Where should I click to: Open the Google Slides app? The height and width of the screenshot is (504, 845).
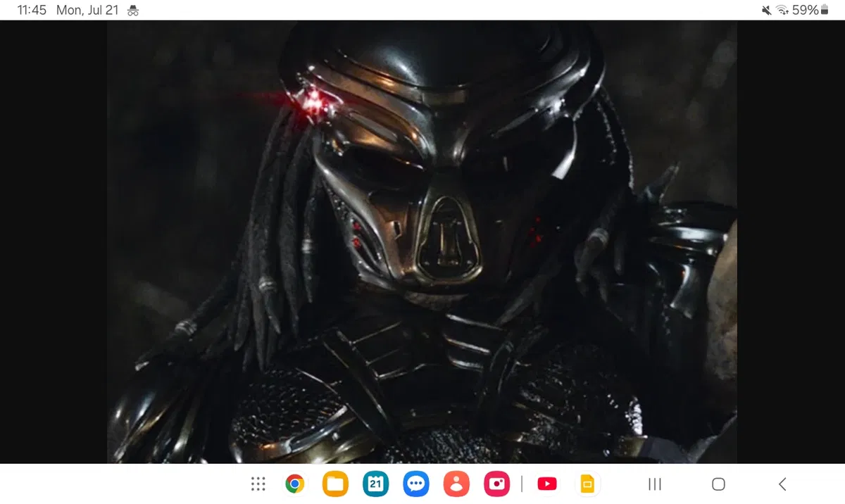(587, 484)
